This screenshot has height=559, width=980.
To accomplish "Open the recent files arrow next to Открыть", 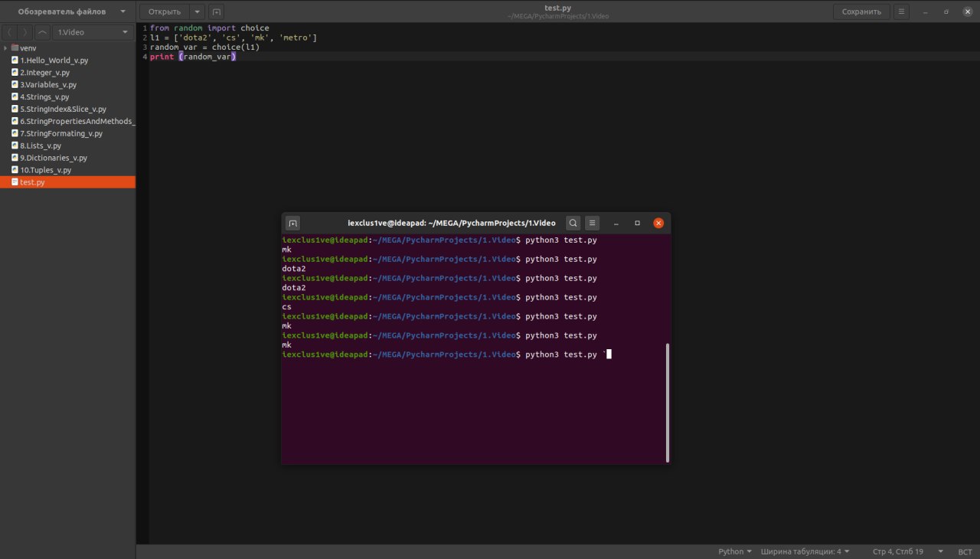I will 198,11.
